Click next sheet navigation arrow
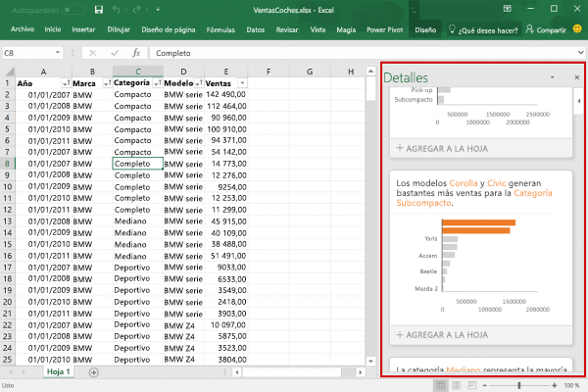 (24, 372)
